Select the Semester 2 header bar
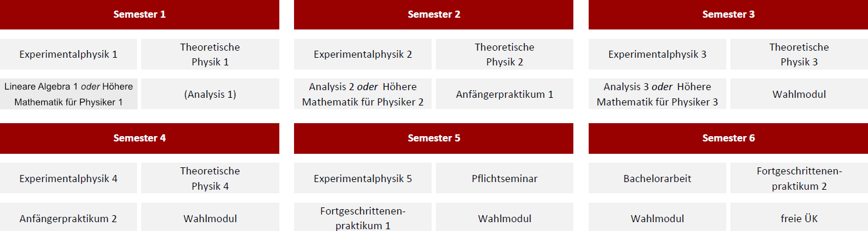 [433, 15]
